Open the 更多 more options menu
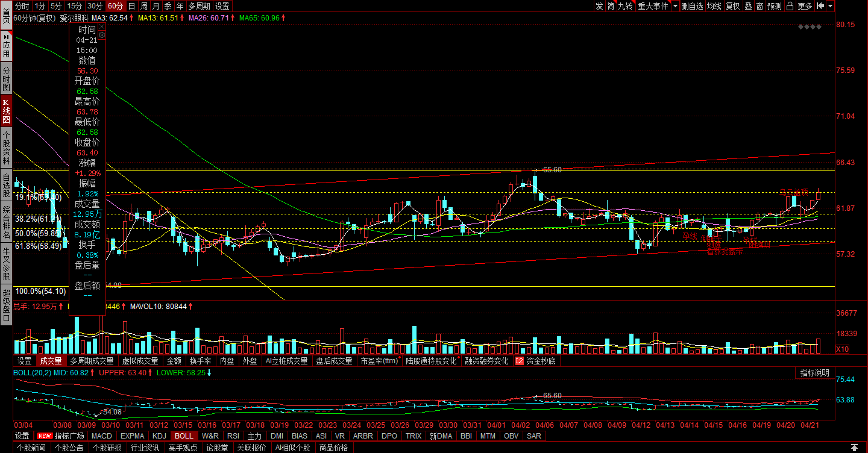Image resolution: width=868 pixels, height=453 pixels. [x=805, y=6]
